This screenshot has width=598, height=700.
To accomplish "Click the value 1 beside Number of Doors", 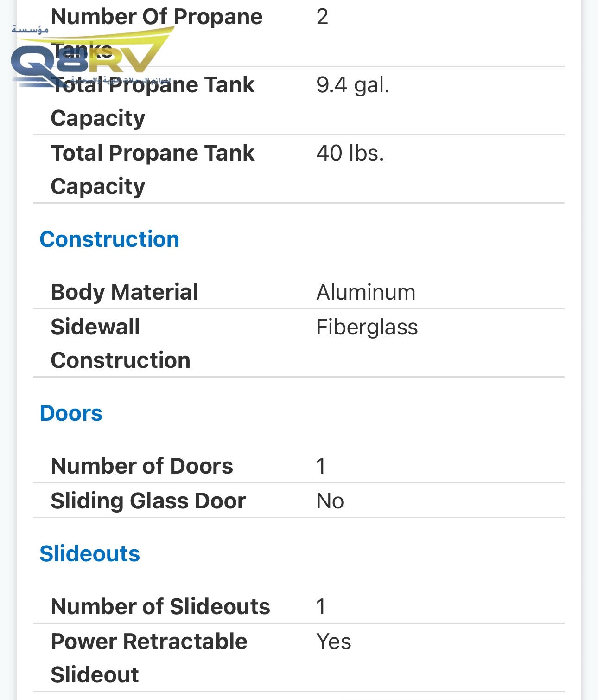I will [321, 467].
